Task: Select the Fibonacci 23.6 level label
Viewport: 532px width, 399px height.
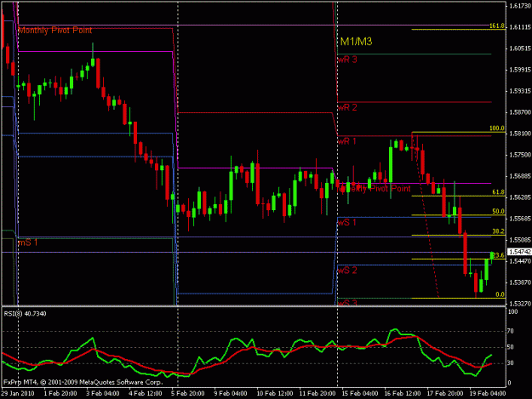Action: [x=499, y=255]
